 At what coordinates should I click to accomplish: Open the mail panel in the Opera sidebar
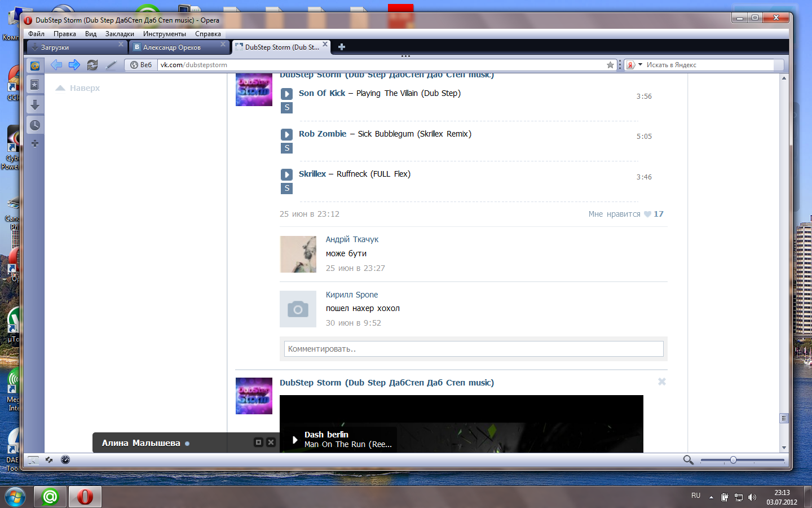point(35,65)
